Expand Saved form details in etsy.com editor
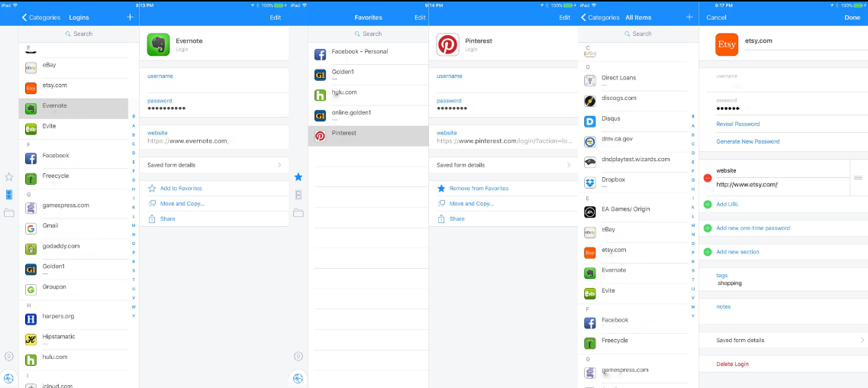Image resolution: width=868 pixels, height=388 pixels. point(783,340)
